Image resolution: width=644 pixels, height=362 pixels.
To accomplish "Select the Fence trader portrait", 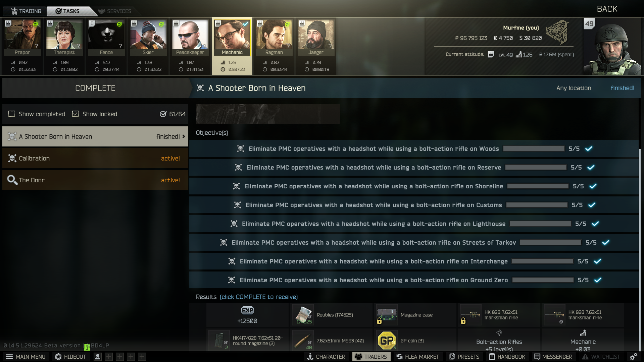I will coord(106,38).
